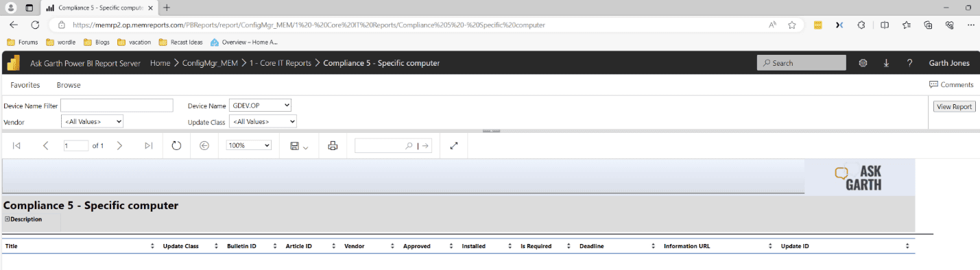The image size is (980, 270).
Task: Open the Browse menu item
Action: point(69,85)
